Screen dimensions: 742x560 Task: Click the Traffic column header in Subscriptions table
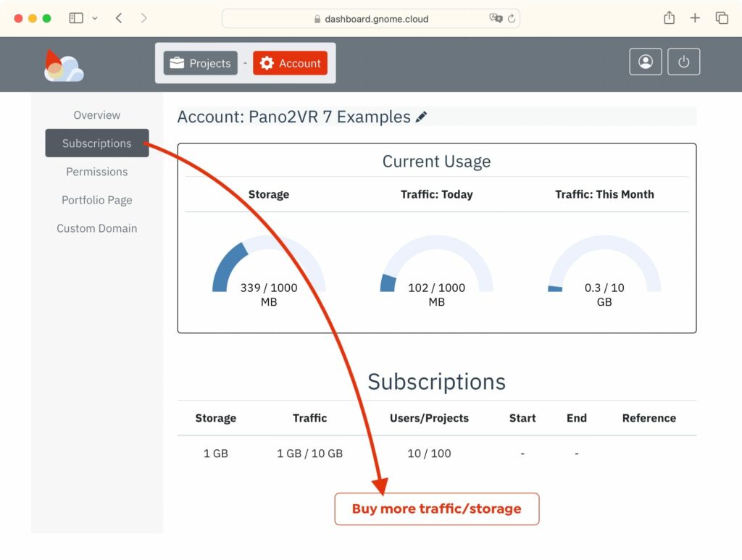[310, 418]
